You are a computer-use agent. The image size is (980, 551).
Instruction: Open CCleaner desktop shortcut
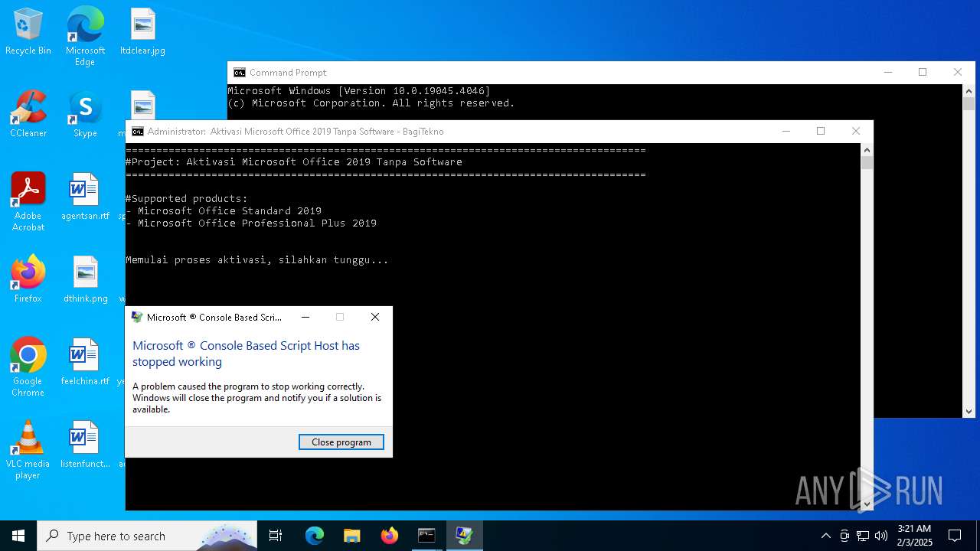(x=28, y=115)
